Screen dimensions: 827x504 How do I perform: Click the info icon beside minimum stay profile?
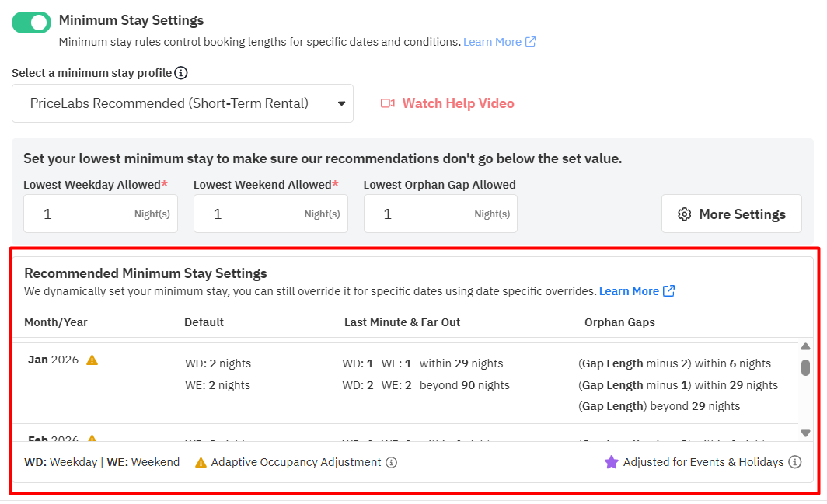pos(181,73)
